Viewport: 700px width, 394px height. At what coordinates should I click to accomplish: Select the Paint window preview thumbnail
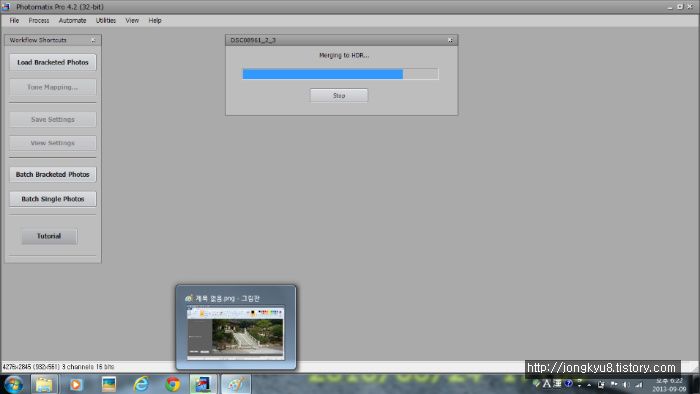236,332
